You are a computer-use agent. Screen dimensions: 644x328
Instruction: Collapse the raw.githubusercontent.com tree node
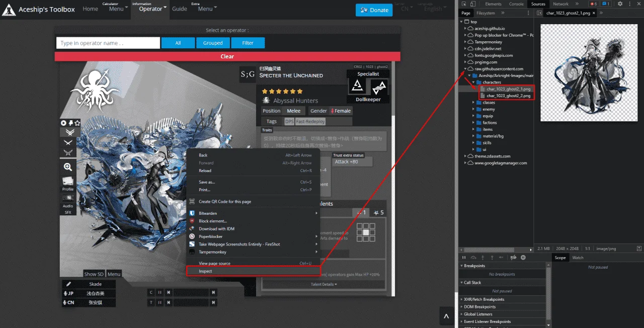465,69
